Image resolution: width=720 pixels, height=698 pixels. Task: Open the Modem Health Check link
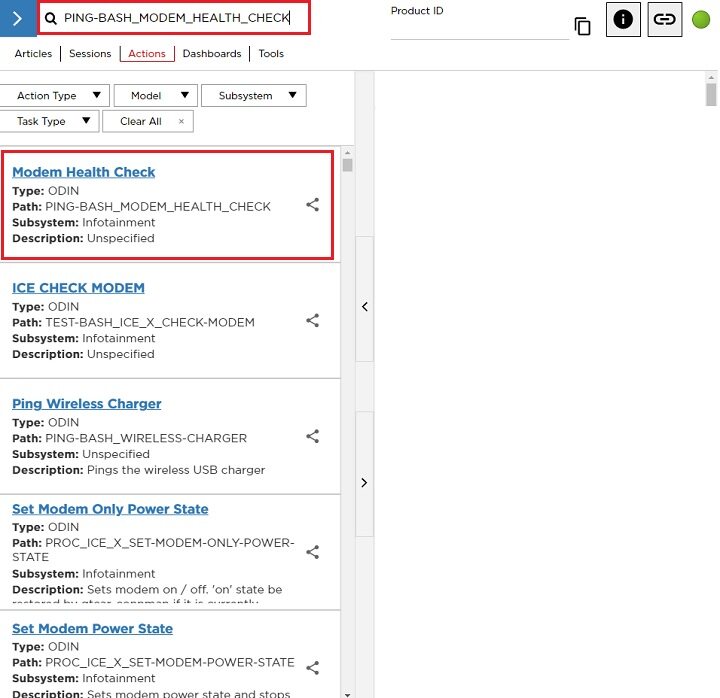coord(83,172)
